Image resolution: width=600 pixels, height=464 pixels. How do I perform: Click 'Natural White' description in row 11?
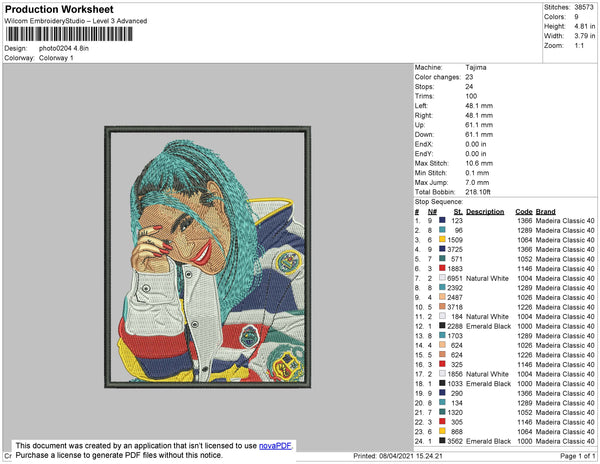point(487,316)
